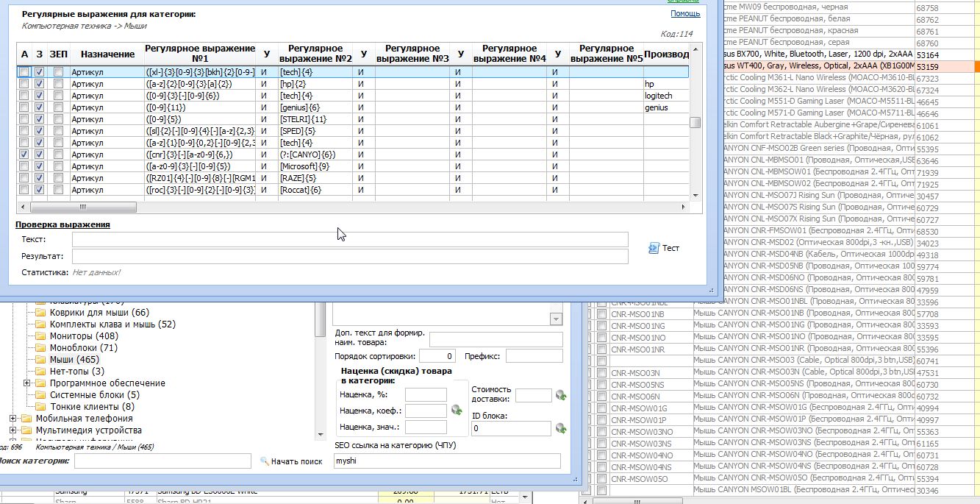Click the folder icon of Комплекты клава и мышь
This screenshot has width=980, height=504.
[40, 324]
